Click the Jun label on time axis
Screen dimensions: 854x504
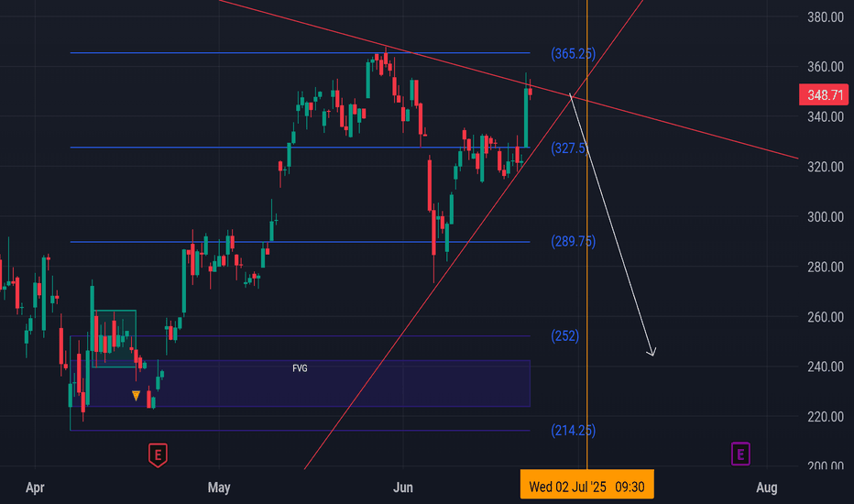[403, 488]
